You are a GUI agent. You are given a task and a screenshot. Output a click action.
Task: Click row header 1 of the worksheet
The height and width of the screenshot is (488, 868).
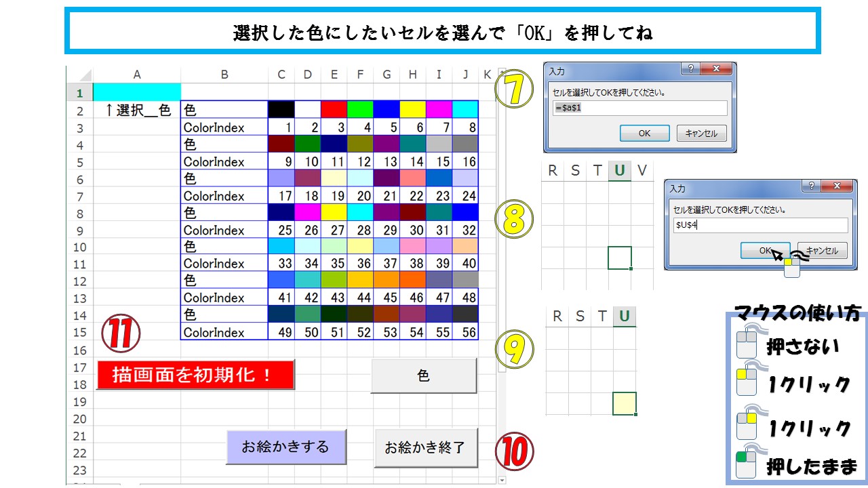[80, 93]
